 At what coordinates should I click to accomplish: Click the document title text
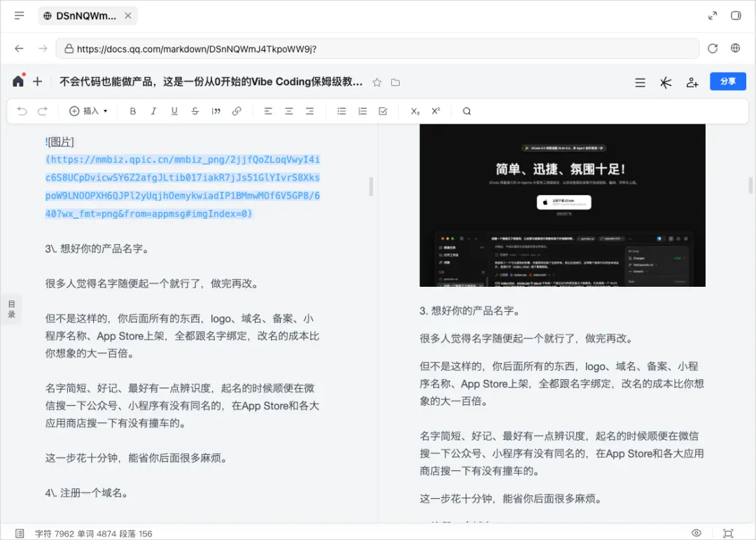coord(211,82)
